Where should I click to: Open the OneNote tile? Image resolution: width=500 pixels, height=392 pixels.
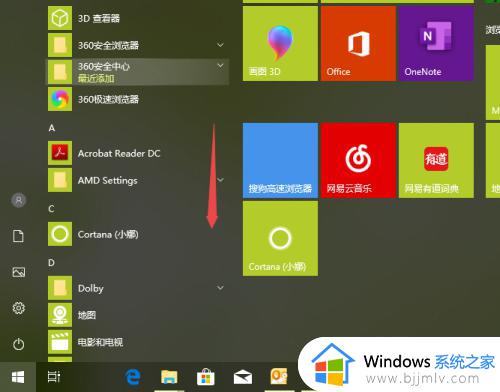click(x=436, y=43)
